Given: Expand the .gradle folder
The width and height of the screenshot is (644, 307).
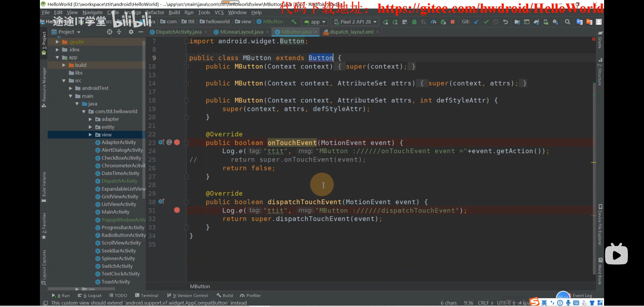Looking at the screenshot, I should (57, 42).
